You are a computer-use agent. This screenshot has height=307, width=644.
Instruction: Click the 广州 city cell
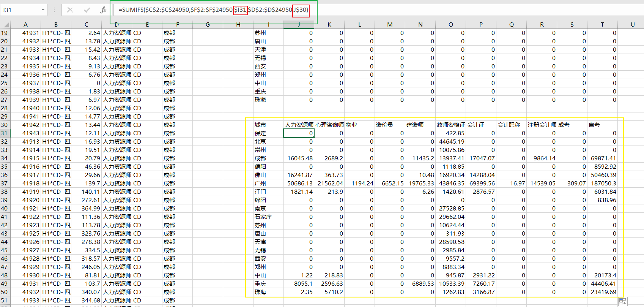coord(269,184)
